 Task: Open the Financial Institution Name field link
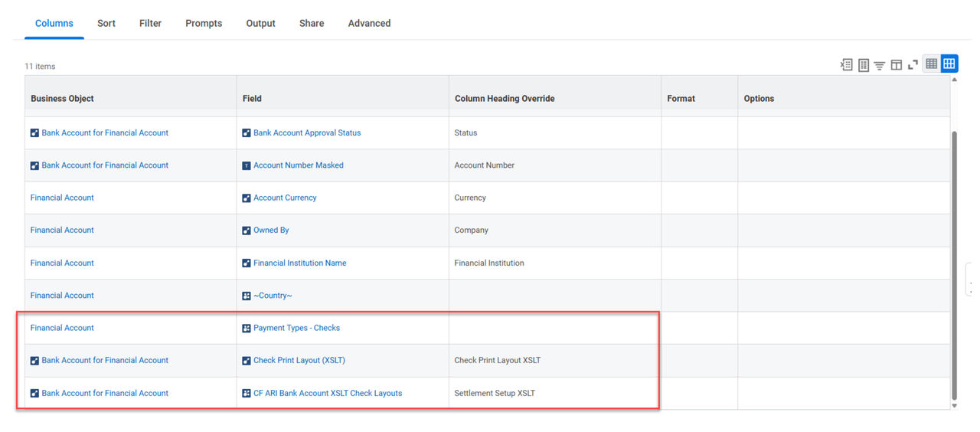[300, 263]
